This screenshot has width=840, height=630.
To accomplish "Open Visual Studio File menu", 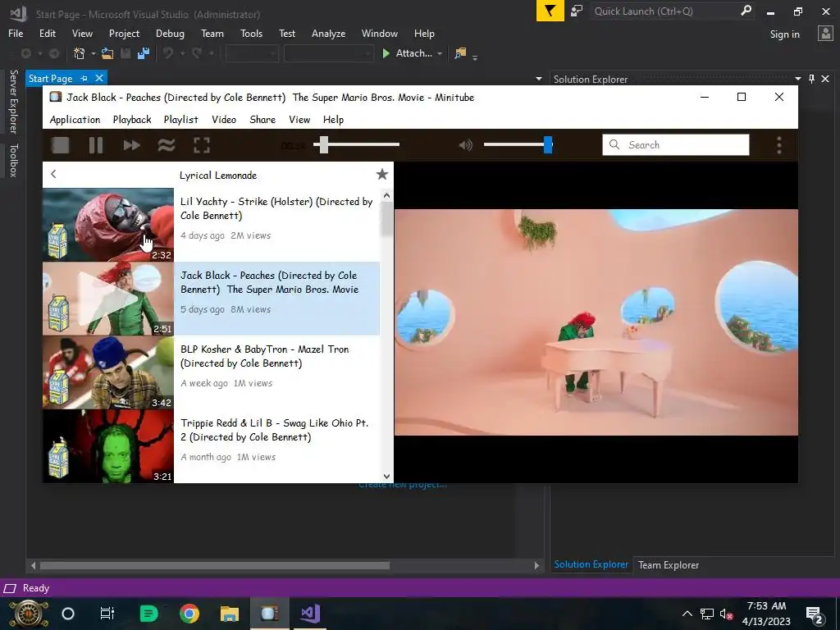I will click(16, 33).
